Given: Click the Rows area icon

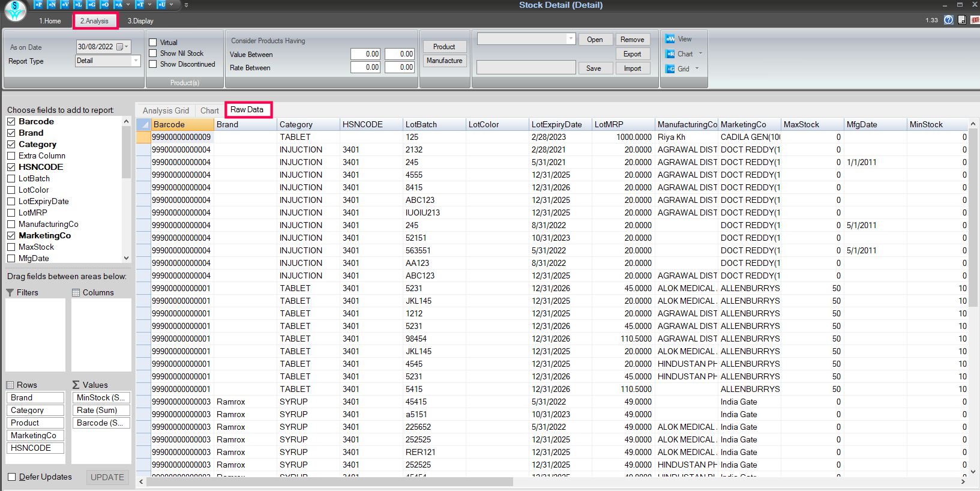Looking at the screenshot, I should (10, 385).
